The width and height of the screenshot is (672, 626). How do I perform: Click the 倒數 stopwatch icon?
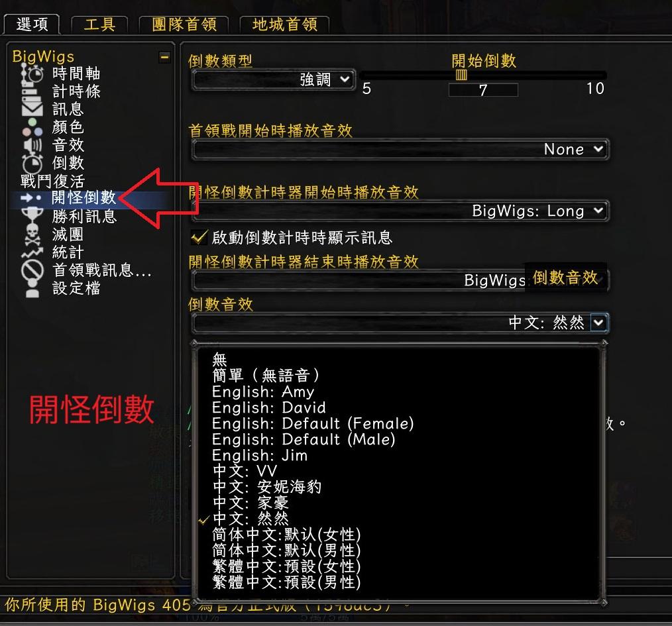(x=32, y=163)
